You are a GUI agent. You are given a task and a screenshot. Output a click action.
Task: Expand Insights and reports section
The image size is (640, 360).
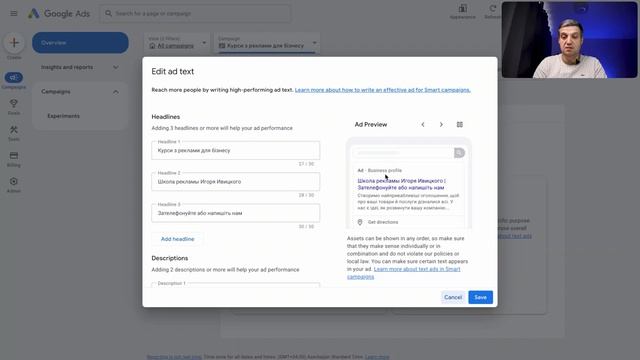click(x=80, y=67)
